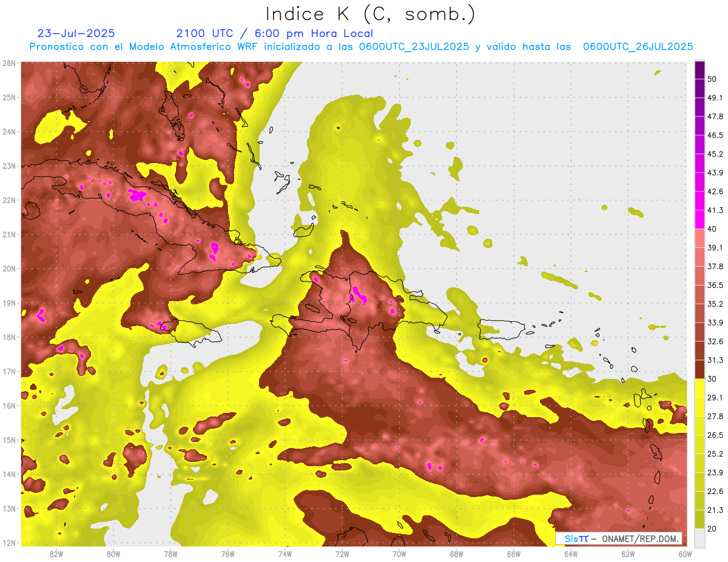The image size is (728, 562).
Task: Click the latitude label "26N"
Action: click(x=9, y=63)
